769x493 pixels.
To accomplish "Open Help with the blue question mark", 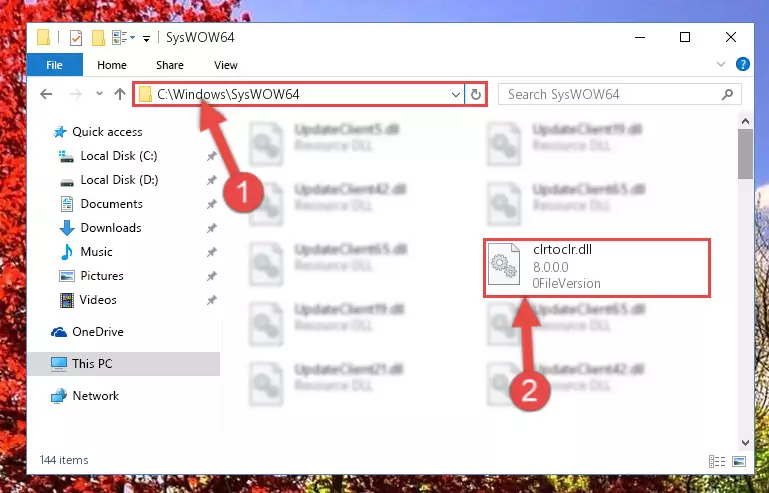I will pos(743,64).
